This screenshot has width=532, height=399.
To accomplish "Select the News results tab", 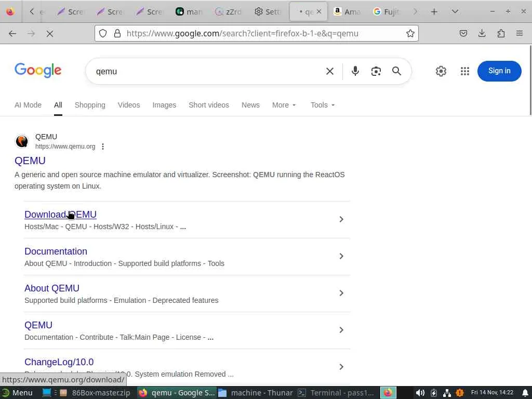I will click(x=250, y=105).
